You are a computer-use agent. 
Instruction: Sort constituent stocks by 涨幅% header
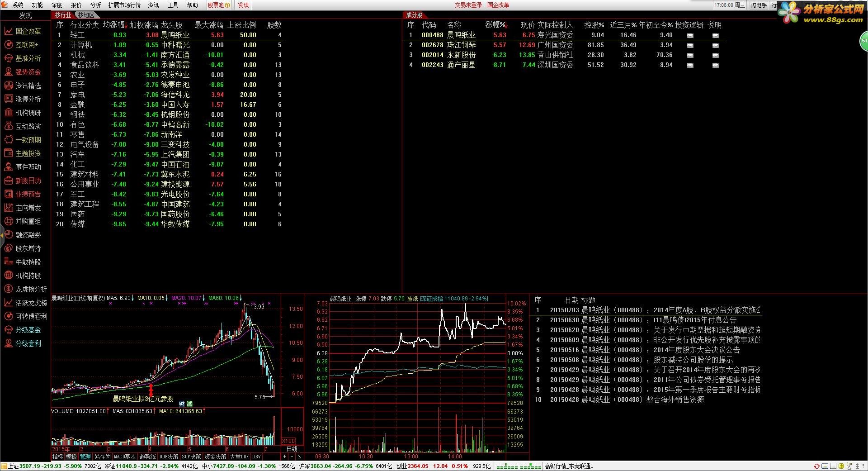(496, 25)
